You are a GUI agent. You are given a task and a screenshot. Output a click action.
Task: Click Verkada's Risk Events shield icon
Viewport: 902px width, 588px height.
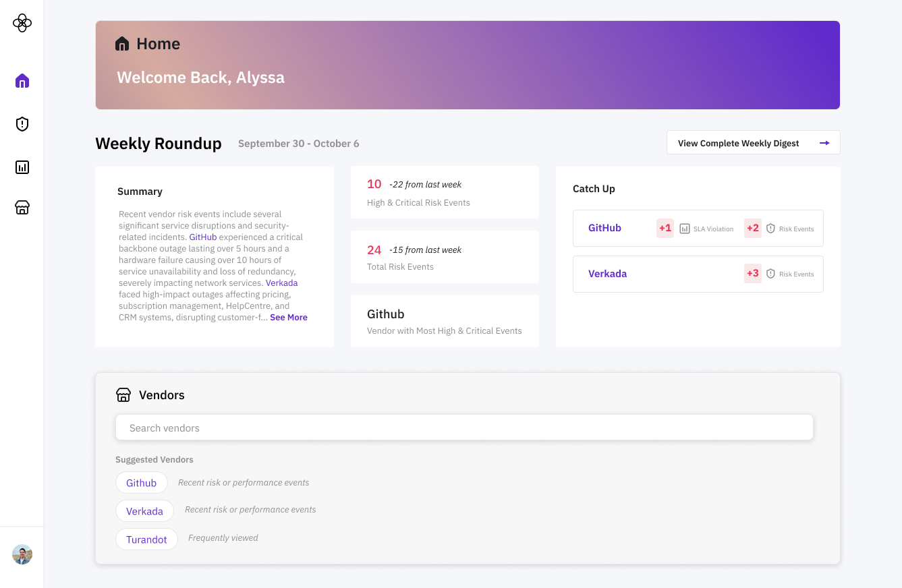pyautogui.click(x=770, y=274)
